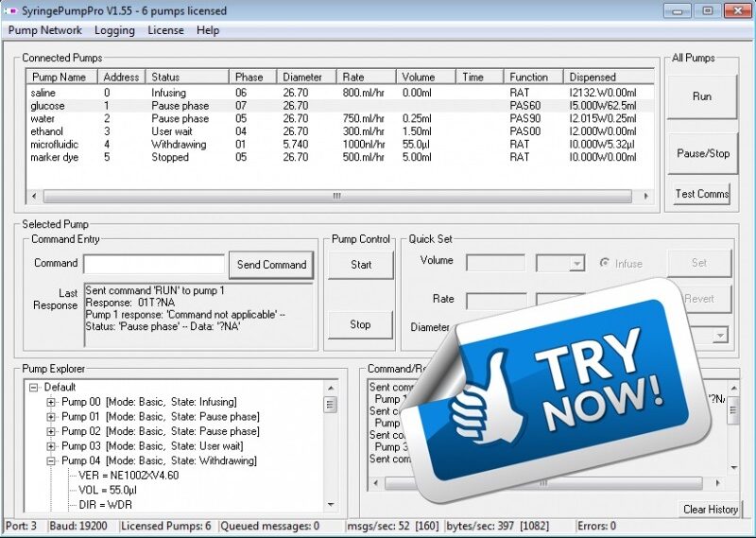Screen dimensions: 756x538
Task: Select the ethanol pump row
Action: tap(339, 131)
